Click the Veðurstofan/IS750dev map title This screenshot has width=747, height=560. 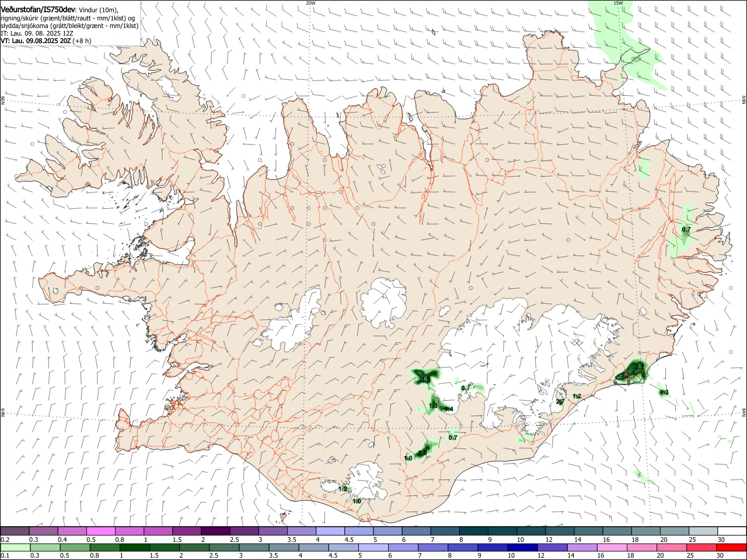pyautogui.click(x=38, y=9)
